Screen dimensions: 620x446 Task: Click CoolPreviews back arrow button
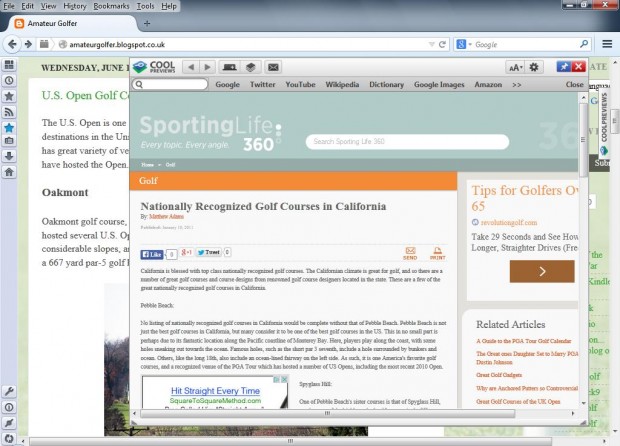coord(191,67)
